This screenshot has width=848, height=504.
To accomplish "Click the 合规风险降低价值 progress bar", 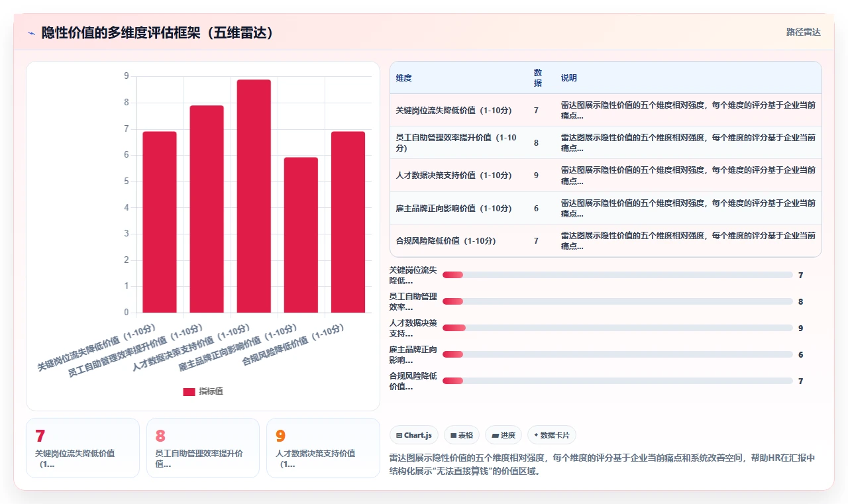I will pyautogui.click(x=617, y=381).
